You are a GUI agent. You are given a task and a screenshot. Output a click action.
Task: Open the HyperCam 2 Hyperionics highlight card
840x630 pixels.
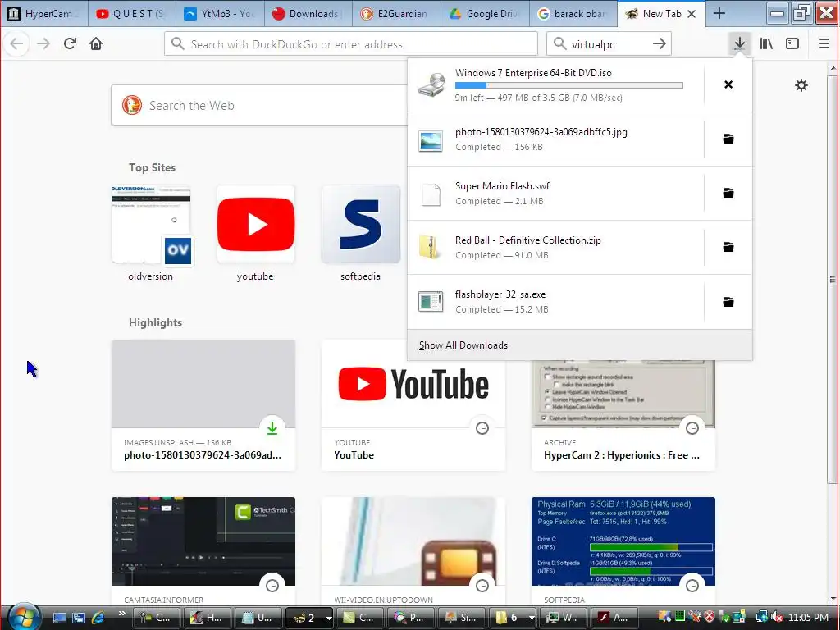[x=623, y=415]
